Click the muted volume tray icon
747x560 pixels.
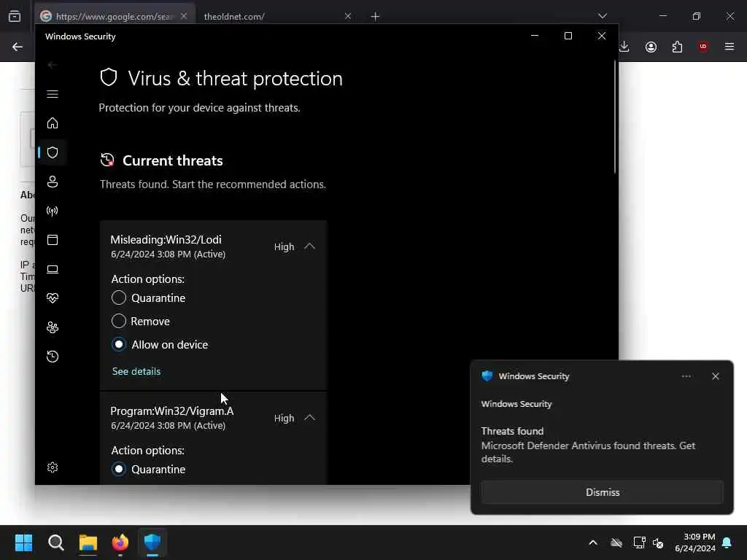point(658,542)
